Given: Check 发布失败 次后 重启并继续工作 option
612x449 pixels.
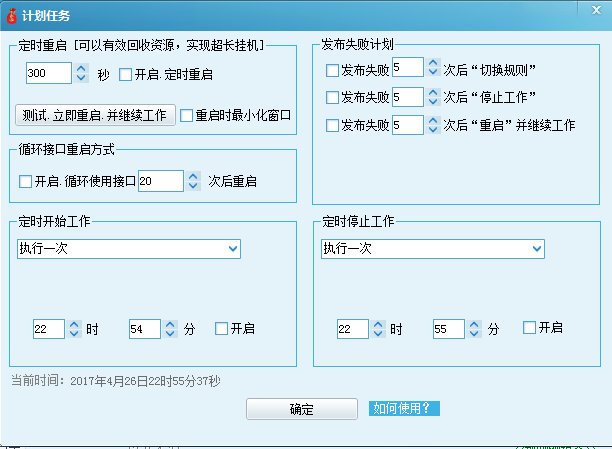Looking at the screenshot, I should pyautogui.click(x=332, y=125).
